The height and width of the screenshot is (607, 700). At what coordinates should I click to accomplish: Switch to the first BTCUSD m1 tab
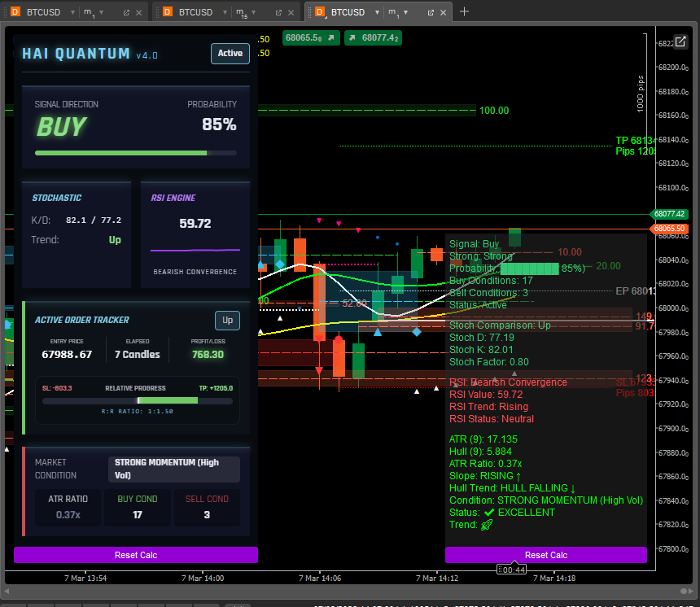click(39, 12)
